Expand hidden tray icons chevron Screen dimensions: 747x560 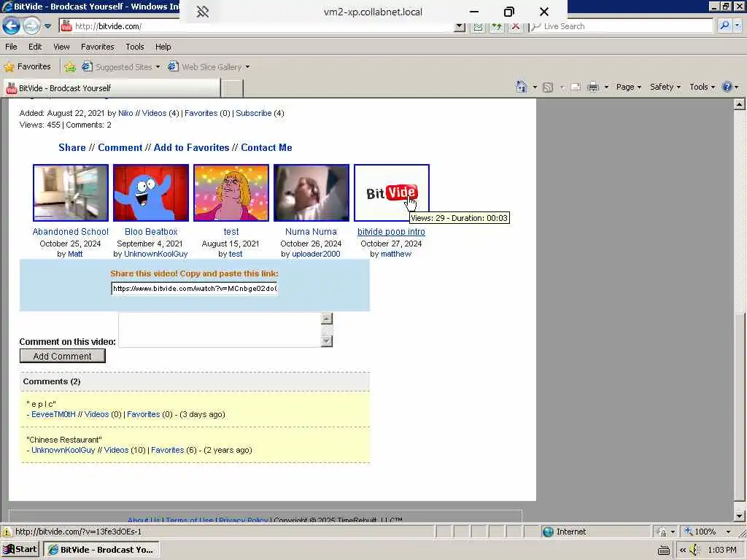(682, 550)
